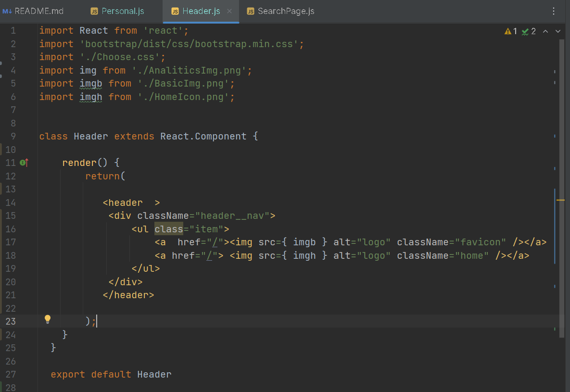Viewport: 570px width, 392px height.
Task: Click the "home" className value on line 18
Action: pos(472,255)
